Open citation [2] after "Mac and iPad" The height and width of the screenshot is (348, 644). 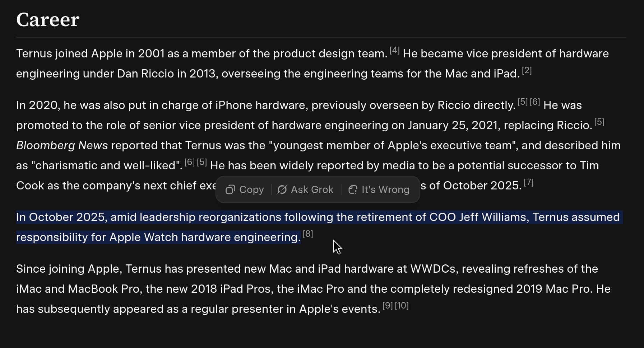tap(527, 71)
